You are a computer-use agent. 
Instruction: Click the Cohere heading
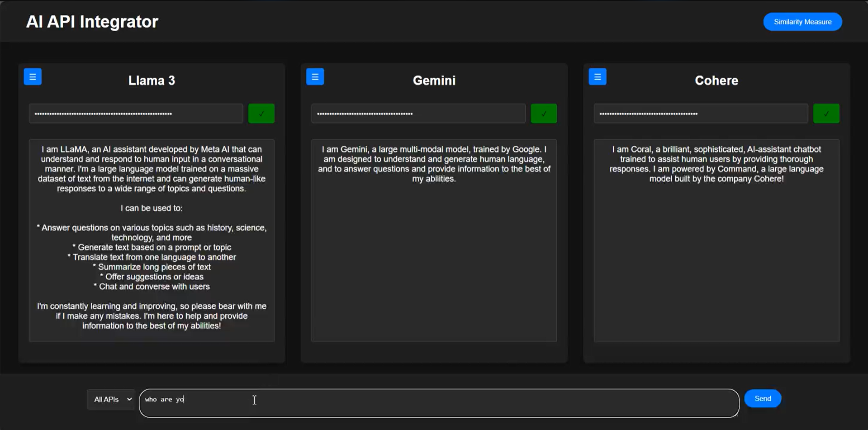click(716, 81)
